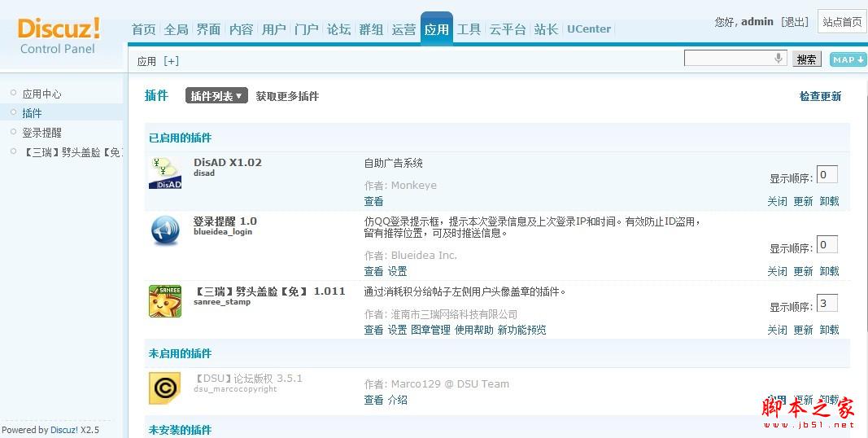The width and height of the screenshot is (868, 438).
Task: Select 插件 in the sidebar
Action: pos(32,113)
